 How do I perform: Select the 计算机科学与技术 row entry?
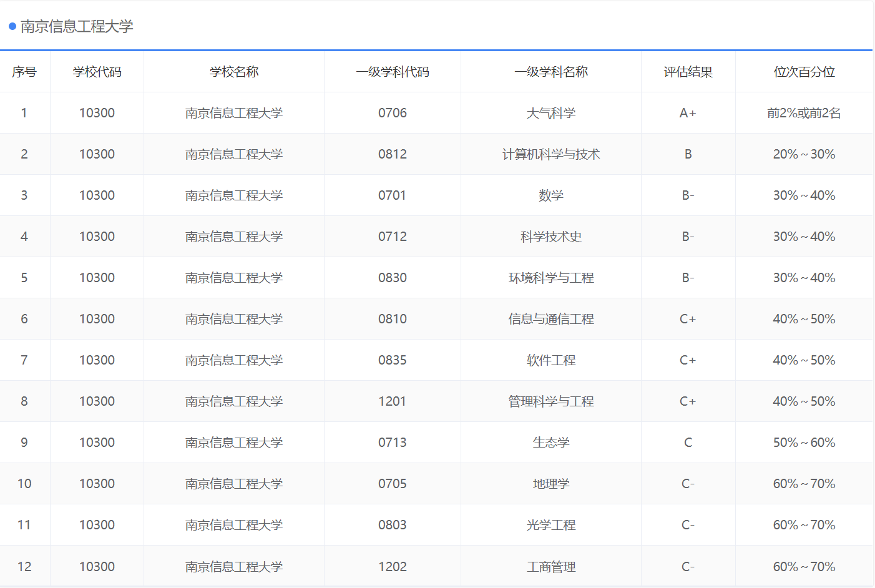551,154
